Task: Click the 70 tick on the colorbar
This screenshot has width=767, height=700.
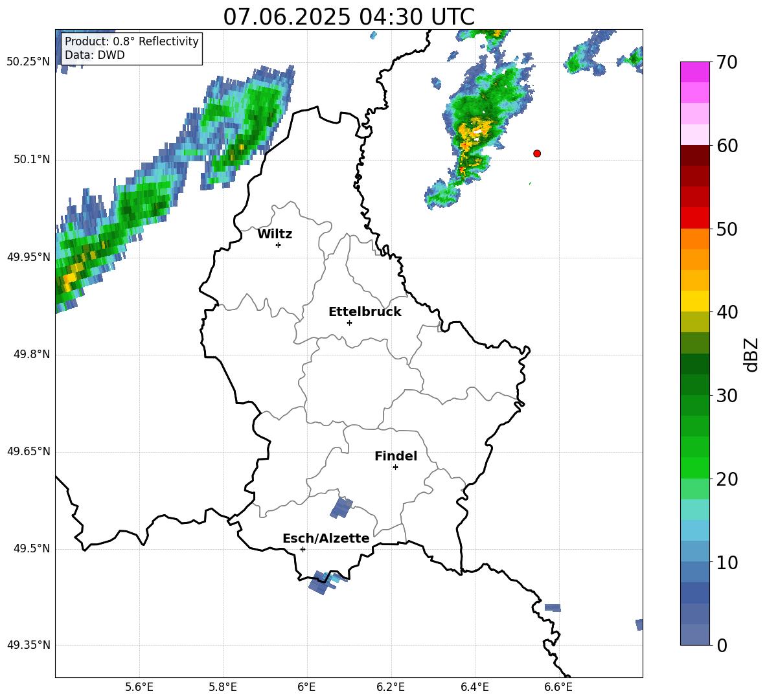Action: point(727,62)
